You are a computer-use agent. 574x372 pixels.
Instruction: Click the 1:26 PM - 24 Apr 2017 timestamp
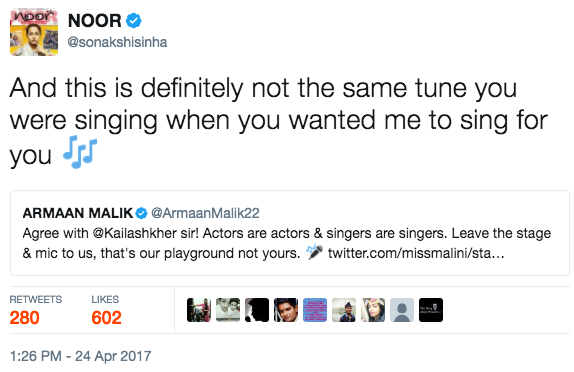[x=81, y=356]
